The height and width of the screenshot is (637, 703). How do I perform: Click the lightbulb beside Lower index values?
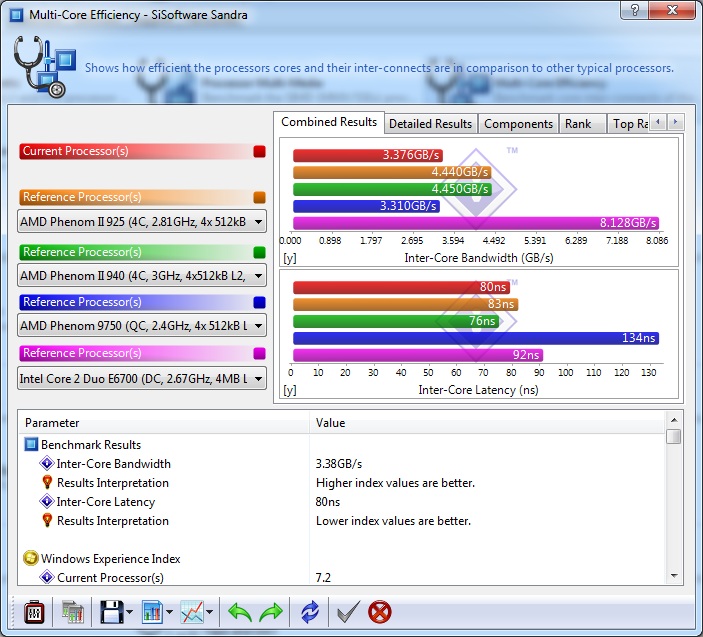(x=47, y=520)
